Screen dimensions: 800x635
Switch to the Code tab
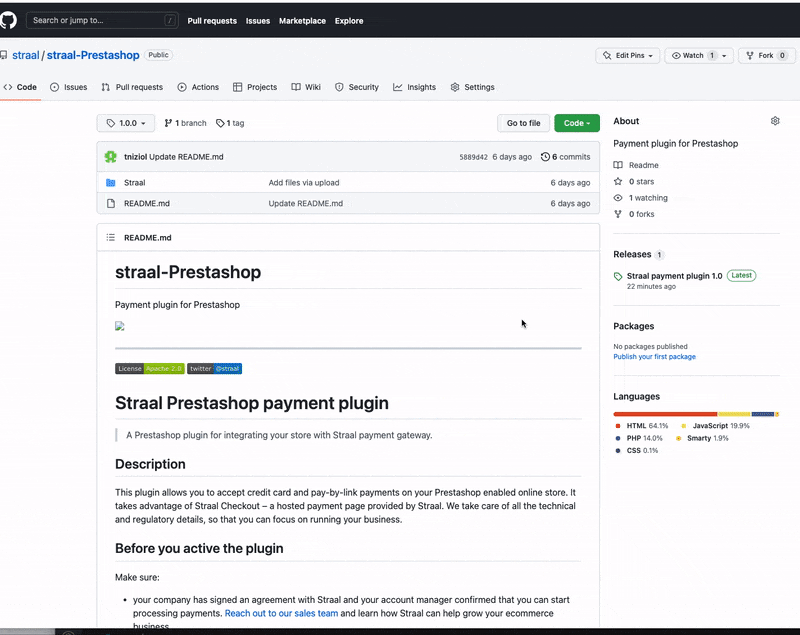click(x=20, y=87)
